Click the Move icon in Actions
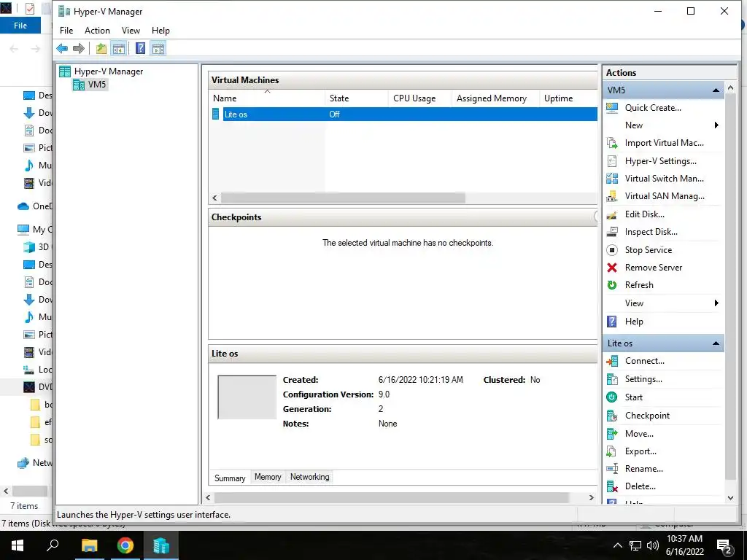 (612, 434)
